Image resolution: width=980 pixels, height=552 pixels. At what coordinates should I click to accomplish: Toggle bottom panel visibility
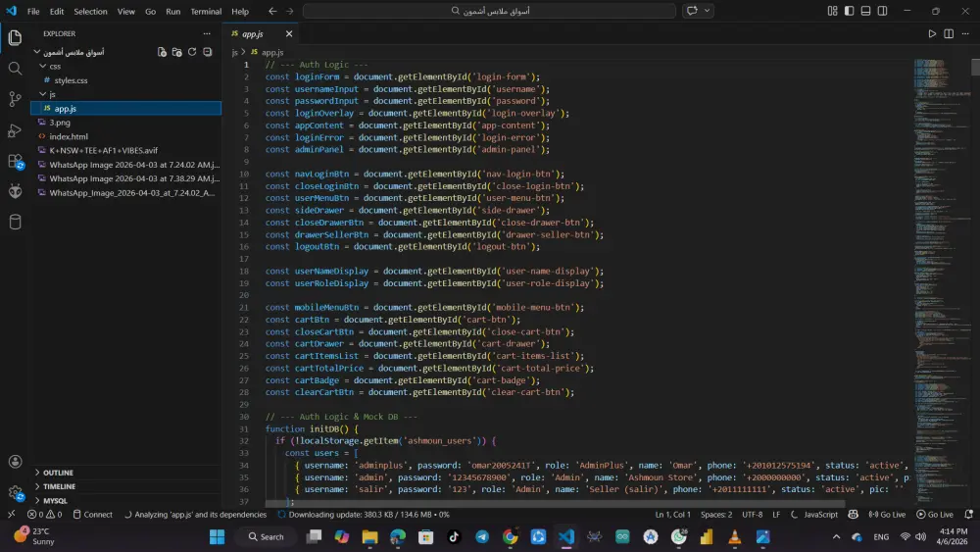865,11
